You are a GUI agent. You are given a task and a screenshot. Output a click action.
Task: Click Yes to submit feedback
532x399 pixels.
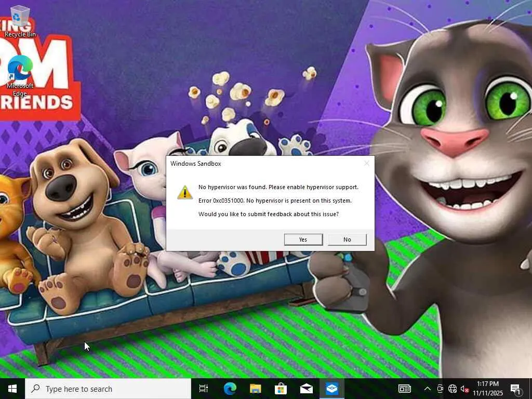[x=303, y=240]
